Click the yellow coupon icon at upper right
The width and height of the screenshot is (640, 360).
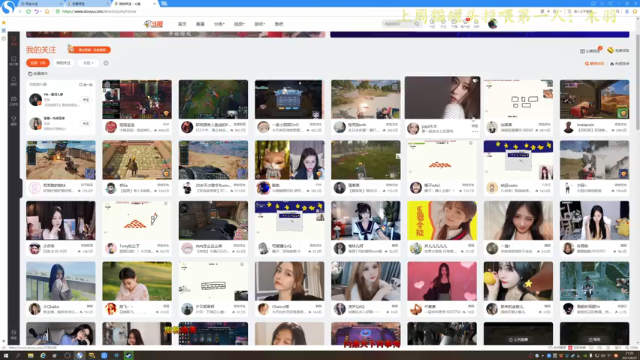610,50
